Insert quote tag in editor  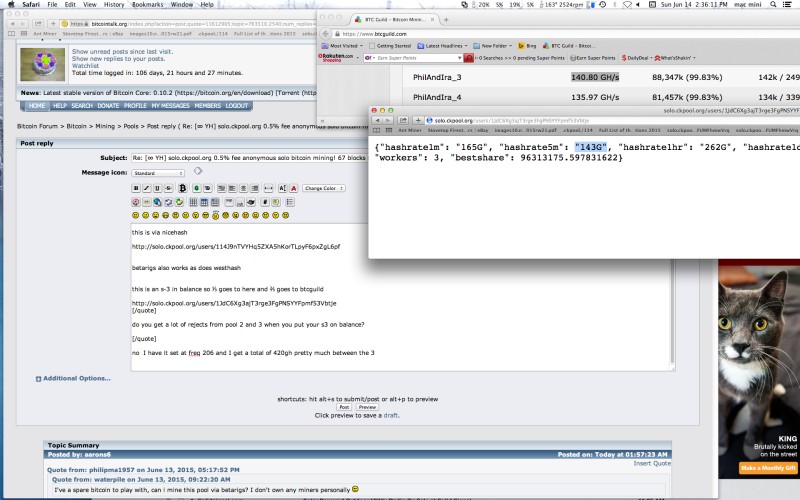pos(276,202)
